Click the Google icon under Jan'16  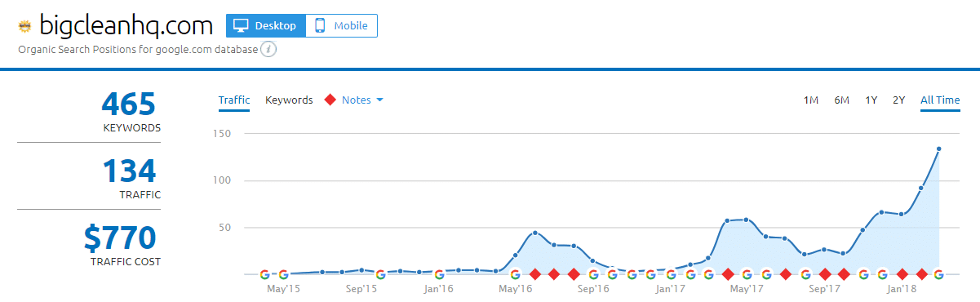[x=439, y=274]
